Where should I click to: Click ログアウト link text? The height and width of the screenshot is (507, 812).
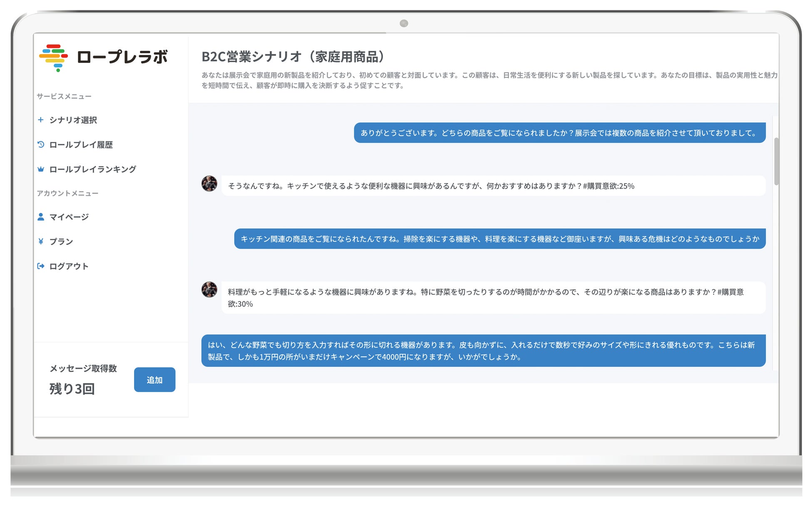[x=69, y=266]
